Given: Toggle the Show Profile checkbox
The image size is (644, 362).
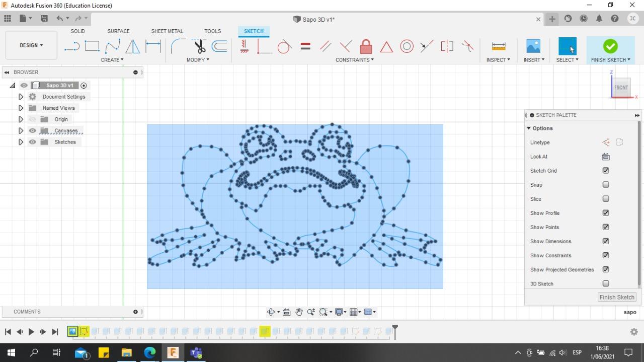Looking at the screenshot, I should [606, 213].
